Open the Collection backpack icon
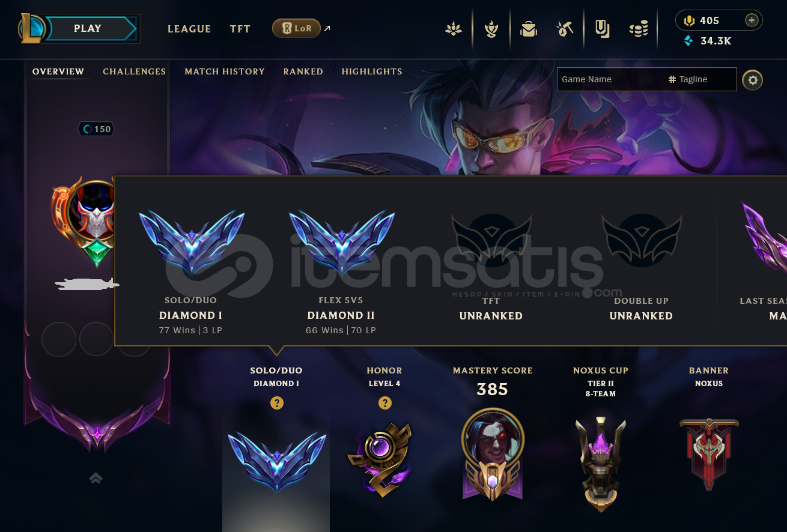The width and height of the screenshot is (787, 532). 529,28
